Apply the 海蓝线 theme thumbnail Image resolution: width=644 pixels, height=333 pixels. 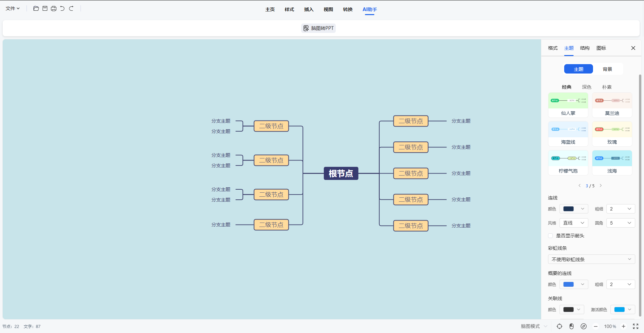tap(568, 134)
